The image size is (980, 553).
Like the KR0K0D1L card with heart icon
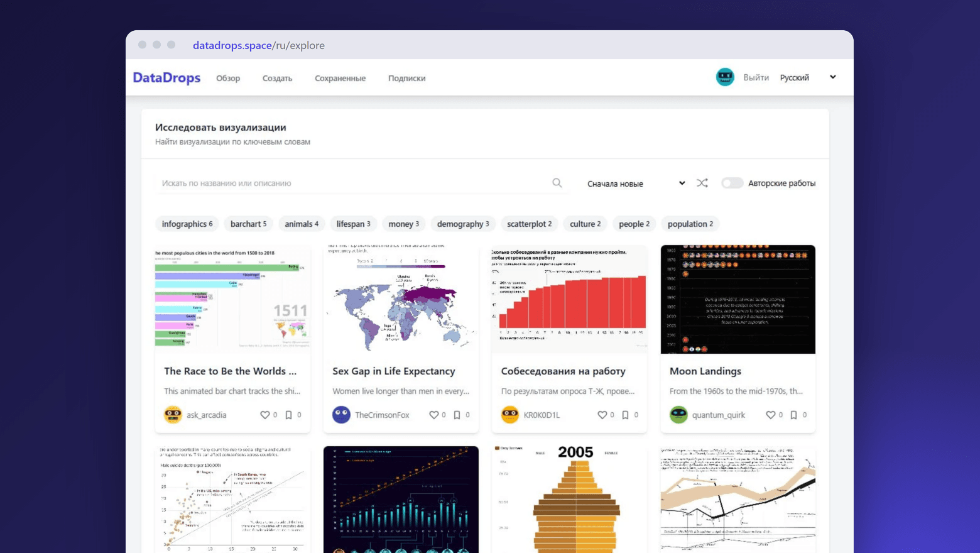602,415
